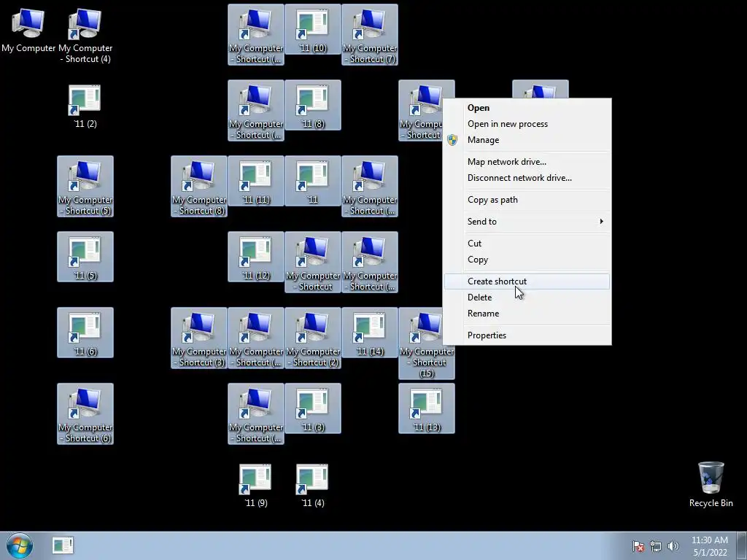
Task: Choose Open in new process
Action: click(527, 124)
